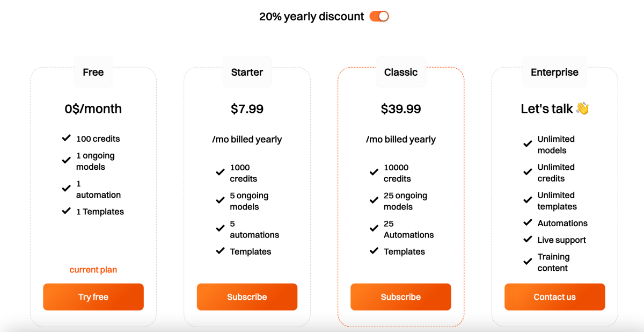This screenshot has width=644, height=332.
Task: Subscribe to the Starter plan
Action: (247, 297)
